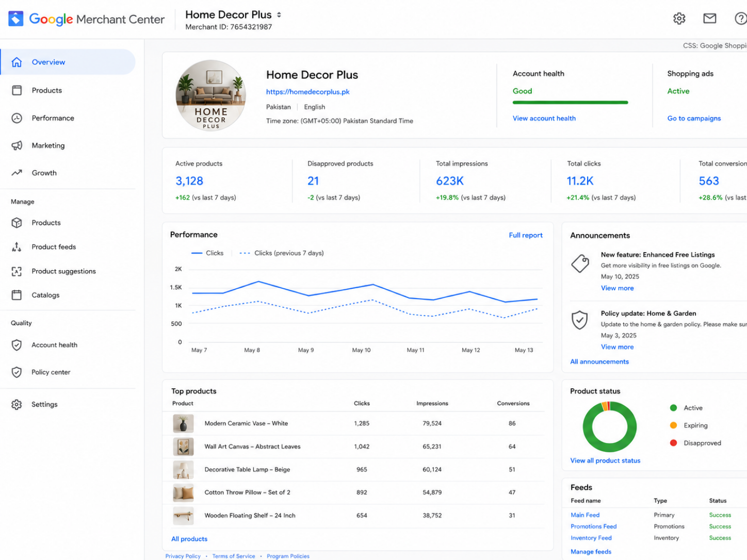
Task: Open the Terms of Service footer link
Action: (x=234, y=556)
